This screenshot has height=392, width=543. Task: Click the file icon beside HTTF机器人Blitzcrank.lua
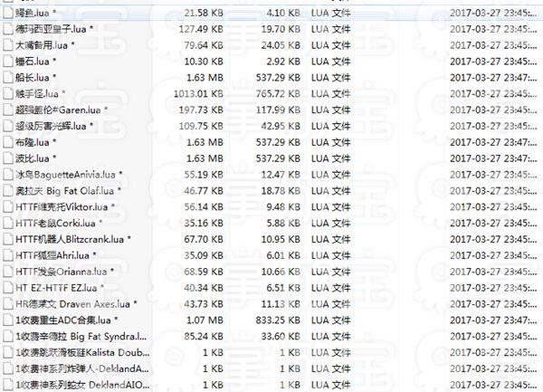click(7, 239)
